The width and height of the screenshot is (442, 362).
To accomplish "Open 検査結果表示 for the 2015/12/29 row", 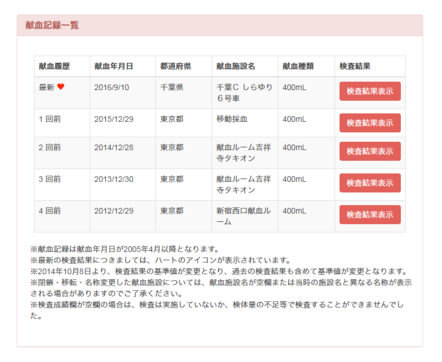I will pos(370,123).
